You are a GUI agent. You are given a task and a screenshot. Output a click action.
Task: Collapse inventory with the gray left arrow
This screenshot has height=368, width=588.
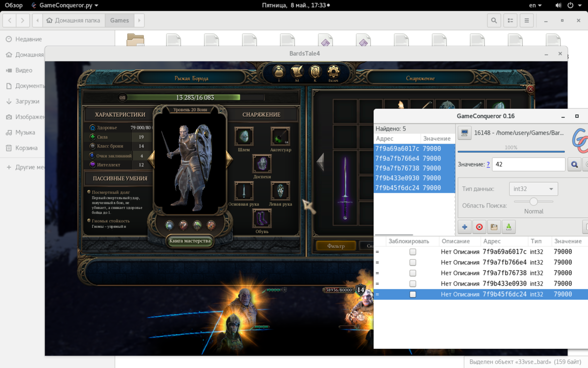pos(320,162)
